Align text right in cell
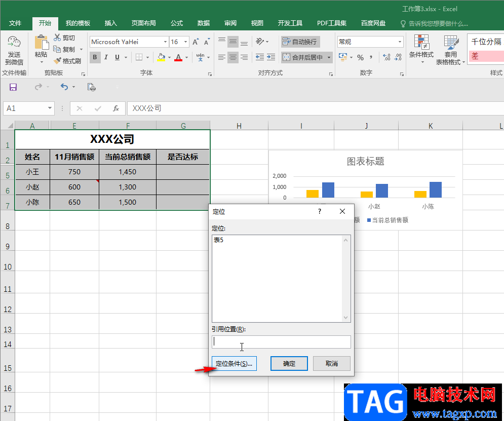Image resolution: width=504 pixels, height=421 pixels. 244,57
